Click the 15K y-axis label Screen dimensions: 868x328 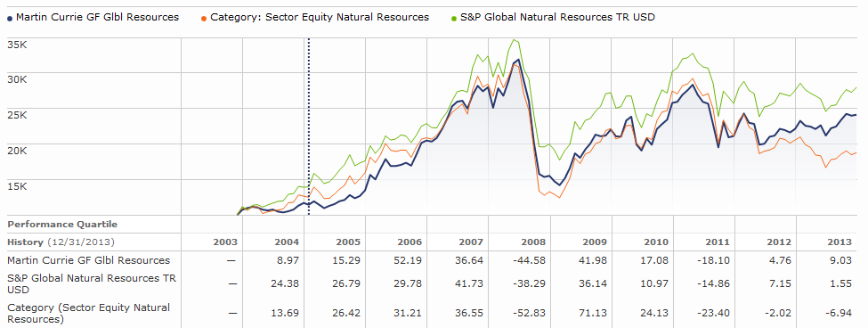(x=17, y=186)
